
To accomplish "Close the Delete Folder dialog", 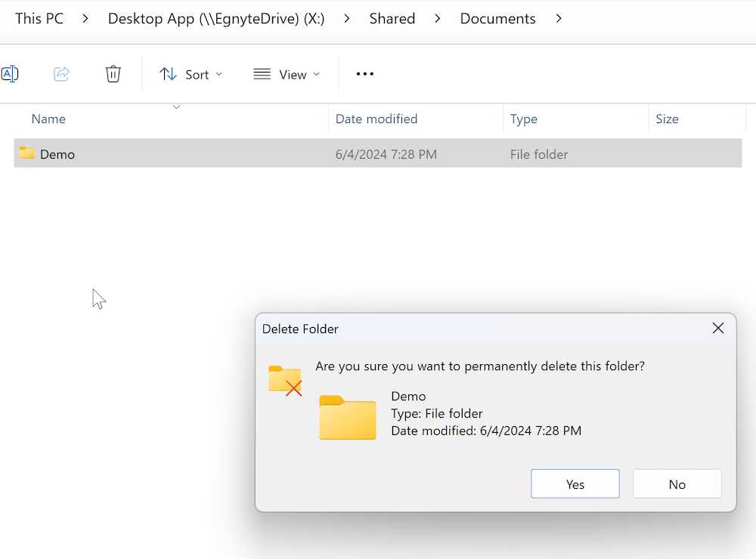I will 718,328.
